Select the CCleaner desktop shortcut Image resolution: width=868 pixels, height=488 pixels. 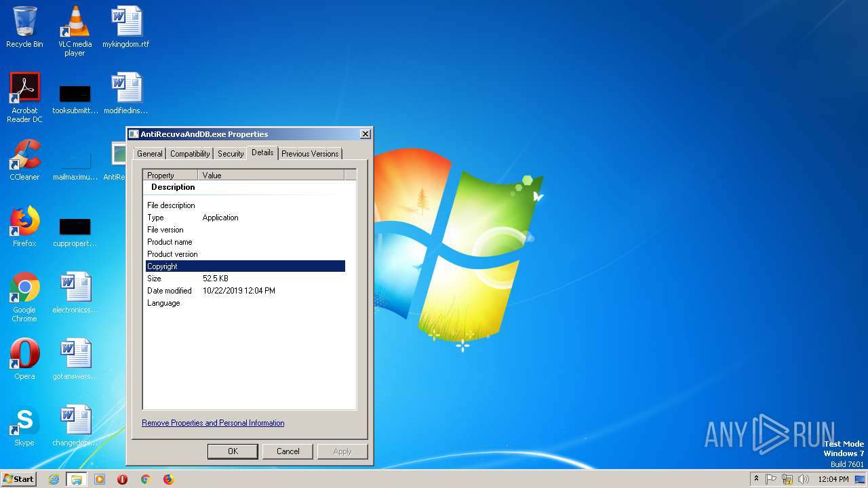pos(24,160)
